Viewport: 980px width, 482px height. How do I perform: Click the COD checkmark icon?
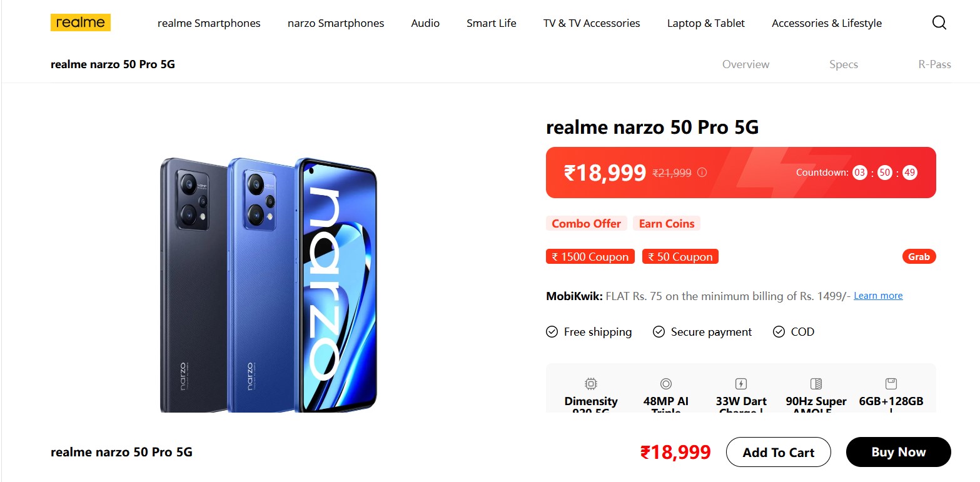[x=779, y=332]
